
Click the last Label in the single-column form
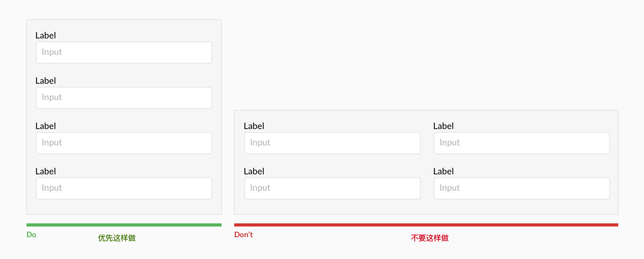click(46, 171)
